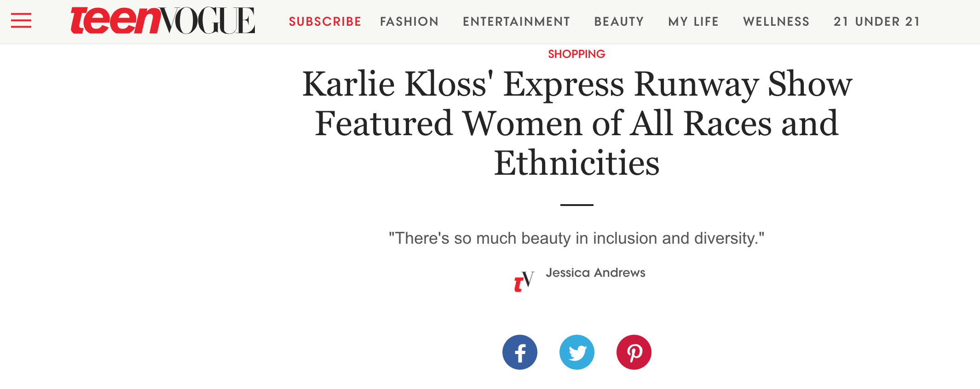Click the inclusion and diversity quote subtitle
980x389 pixels.
tap(576, 238)
